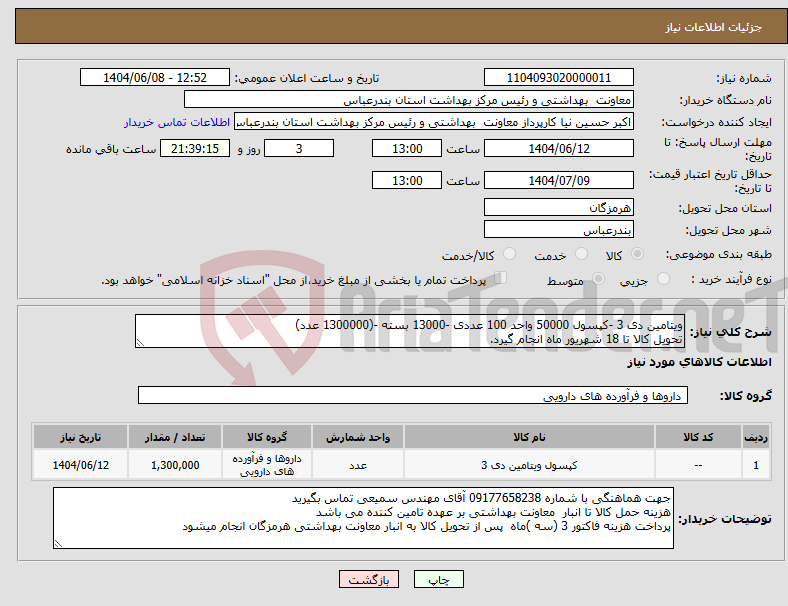Click the table need-date cell 1404/06/12

(80, 465)
